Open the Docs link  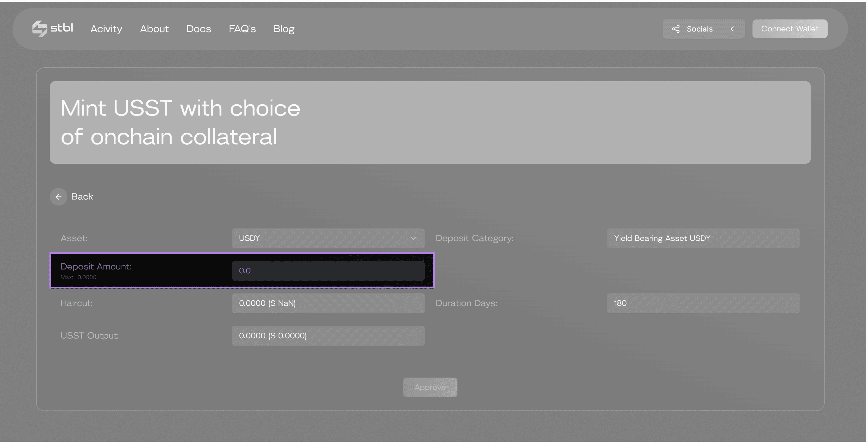198,29
